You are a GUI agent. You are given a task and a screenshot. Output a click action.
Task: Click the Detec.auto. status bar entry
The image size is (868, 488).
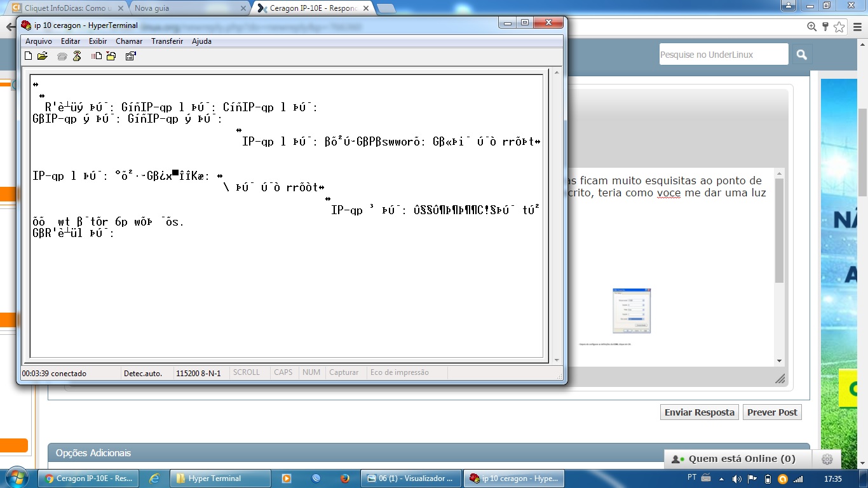(143, 373)
